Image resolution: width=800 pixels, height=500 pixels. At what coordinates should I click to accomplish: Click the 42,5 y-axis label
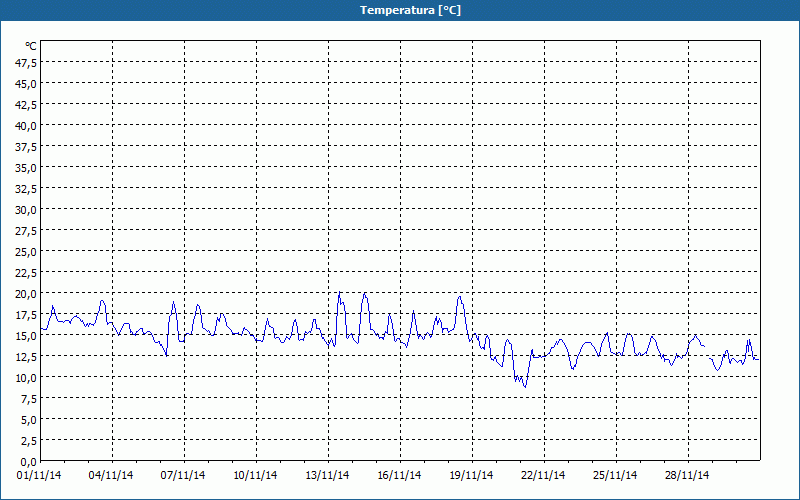[27, 105]
